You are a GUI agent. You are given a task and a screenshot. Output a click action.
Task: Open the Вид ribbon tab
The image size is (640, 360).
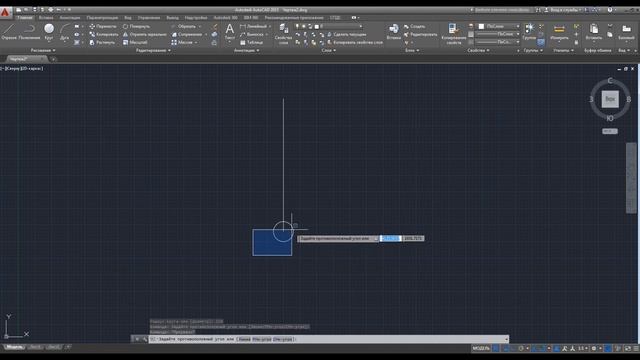[128, 18]
